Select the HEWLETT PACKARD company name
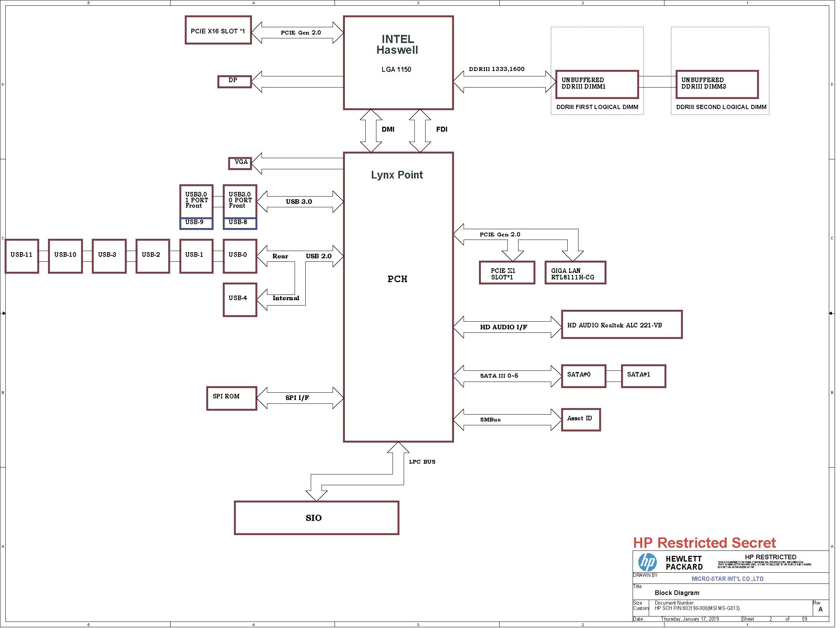Image resolution: width=840 pixels, height=628 pixels. click(684, 563)
